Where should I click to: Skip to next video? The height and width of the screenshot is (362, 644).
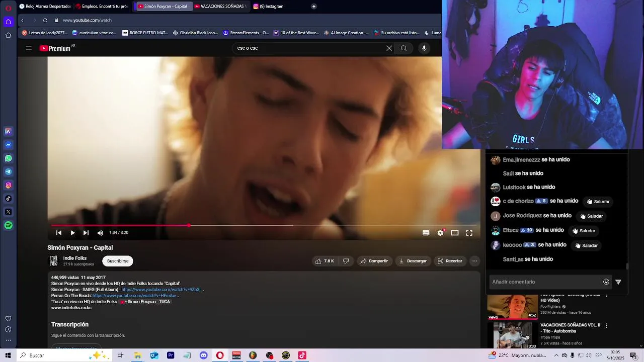coord(86,233)
